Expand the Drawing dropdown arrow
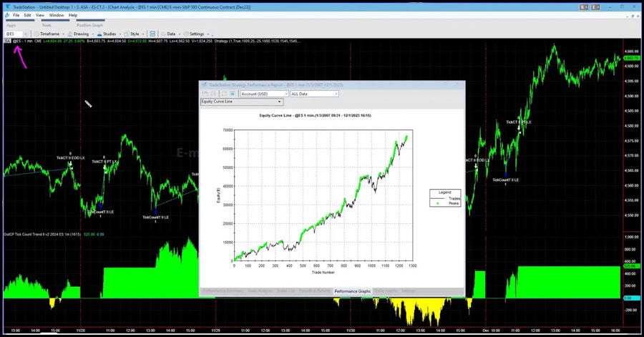 point(92,34)
